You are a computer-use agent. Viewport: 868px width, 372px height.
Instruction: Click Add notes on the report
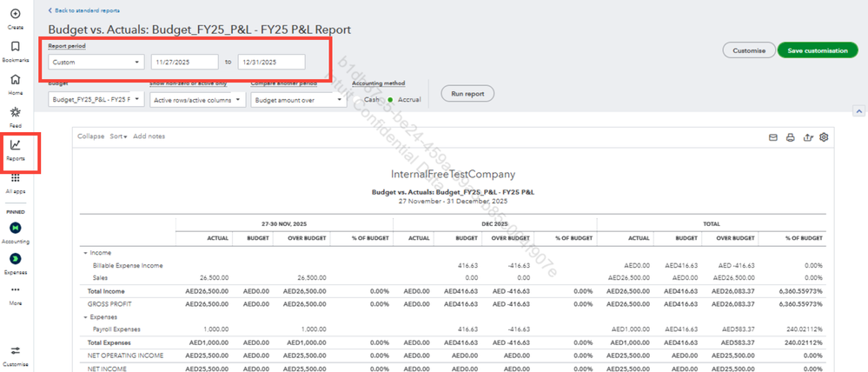(x=149, y=136)
